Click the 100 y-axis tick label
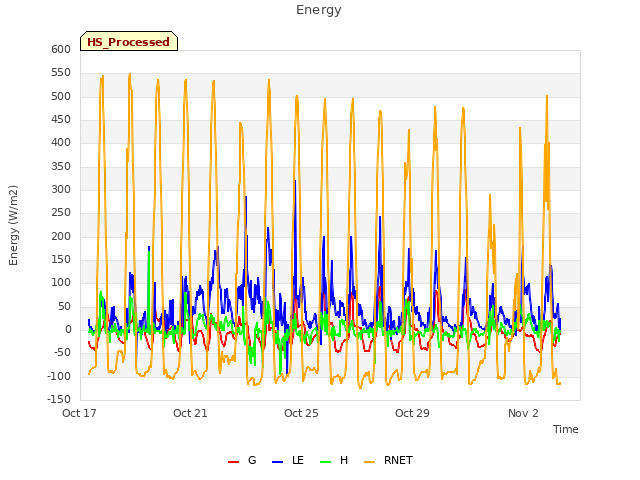Screen dimensions: 640x480 61,283
